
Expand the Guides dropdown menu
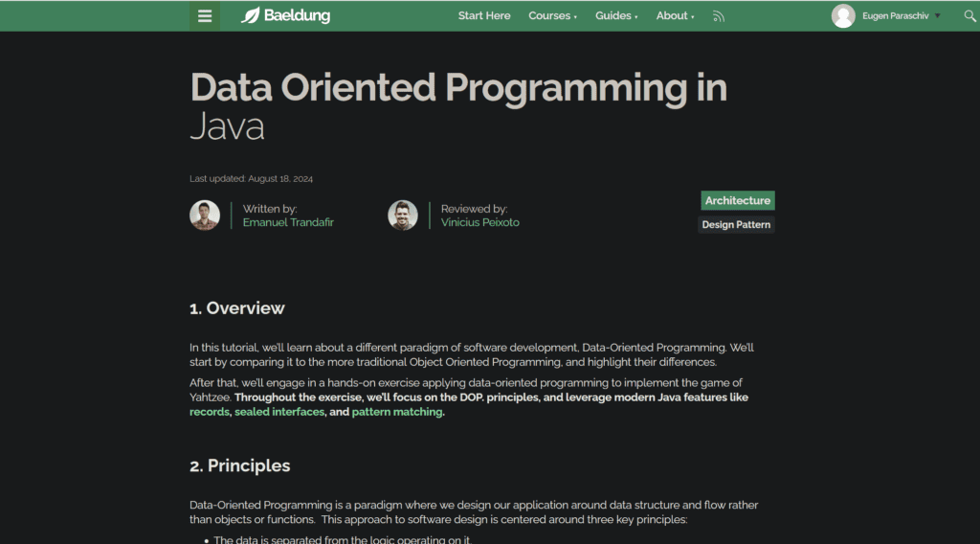(x=616, y=15)
